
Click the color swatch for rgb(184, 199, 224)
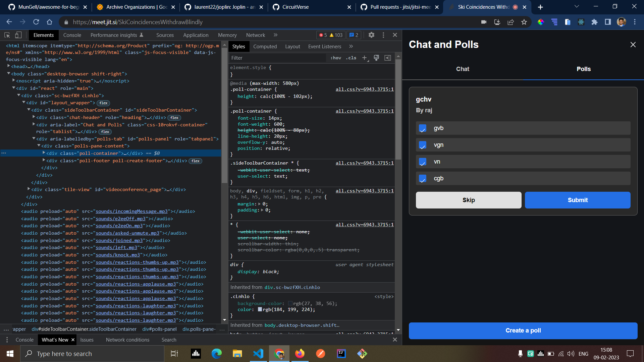click(260, 309)
